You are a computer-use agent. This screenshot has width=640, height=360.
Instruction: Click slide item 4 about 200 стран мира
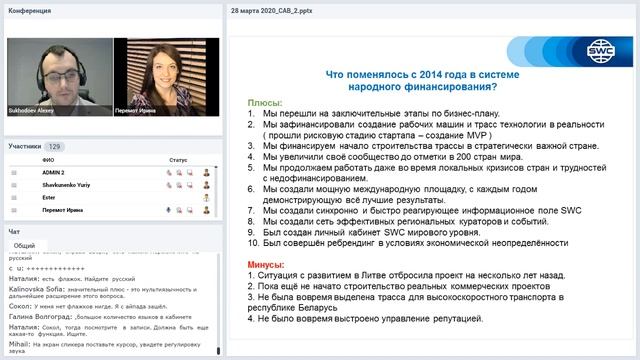(x=385, y=157)
